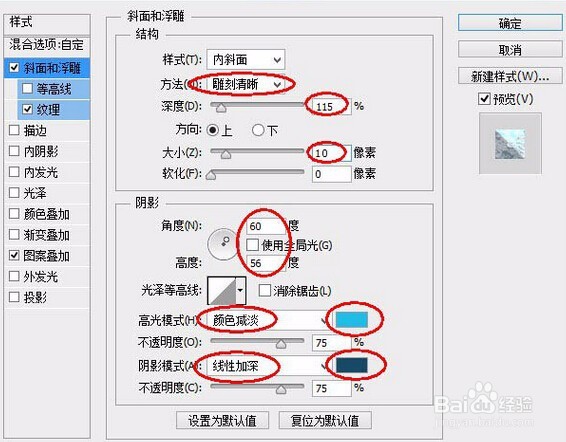Viewport: 566px width, 442px height.
Task: Select 图案叠加 style entry label
Action: 47,256
